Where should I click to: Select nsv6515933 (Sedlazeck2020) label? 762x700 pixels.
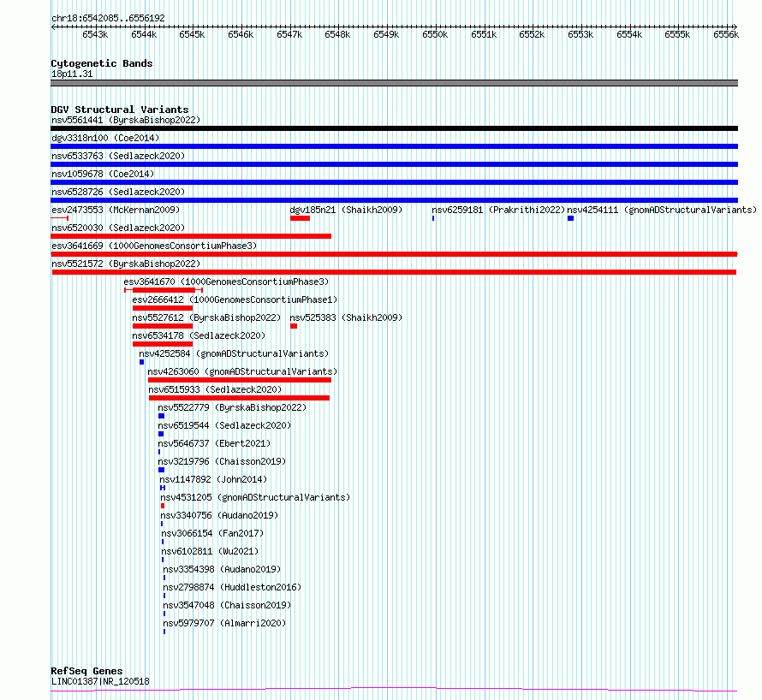[215, 389]
